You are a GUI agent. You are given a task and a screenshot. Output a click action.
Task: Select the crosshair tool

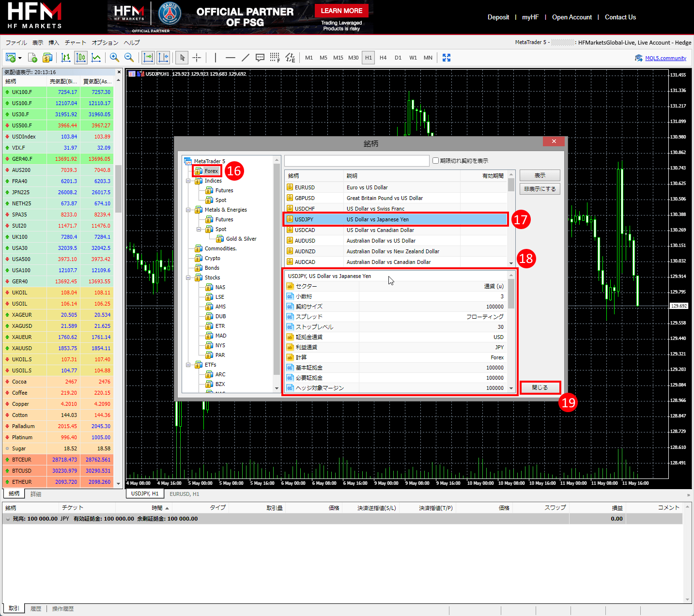[x=197, y=58]
